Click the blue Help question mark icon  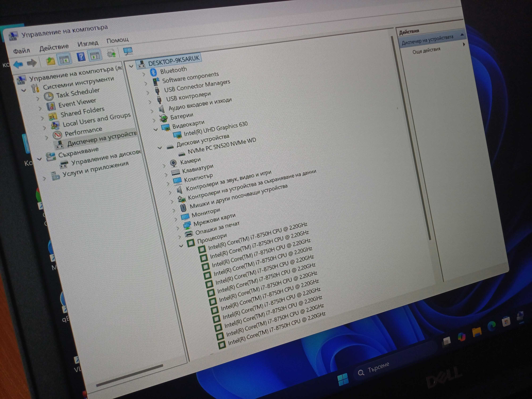[81, 57]
